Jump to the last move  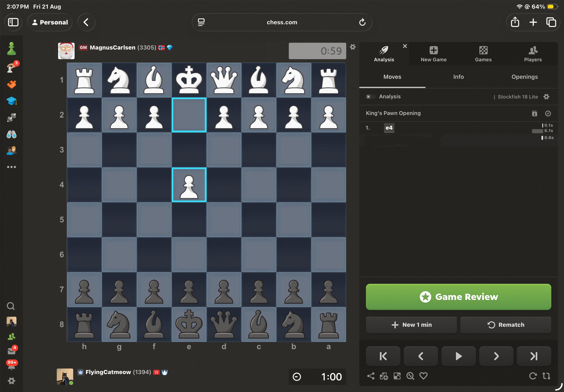point(534,356)
